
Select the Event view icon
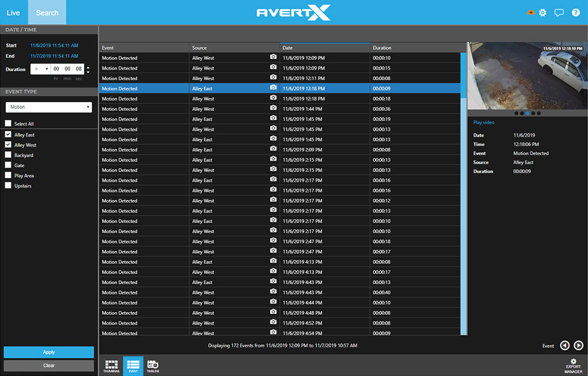(x=133, y=365)
